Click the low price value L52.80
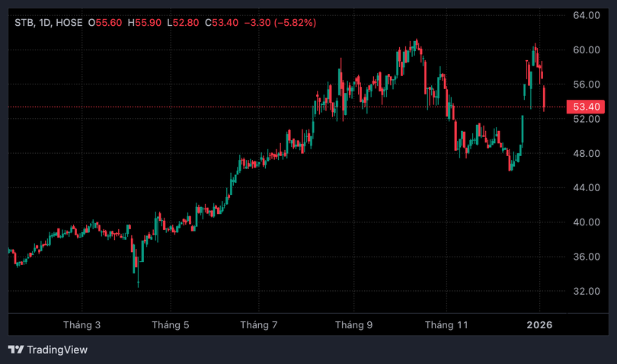Image resolution: width=617 pixels, height=364 pixels. (183, 23)
